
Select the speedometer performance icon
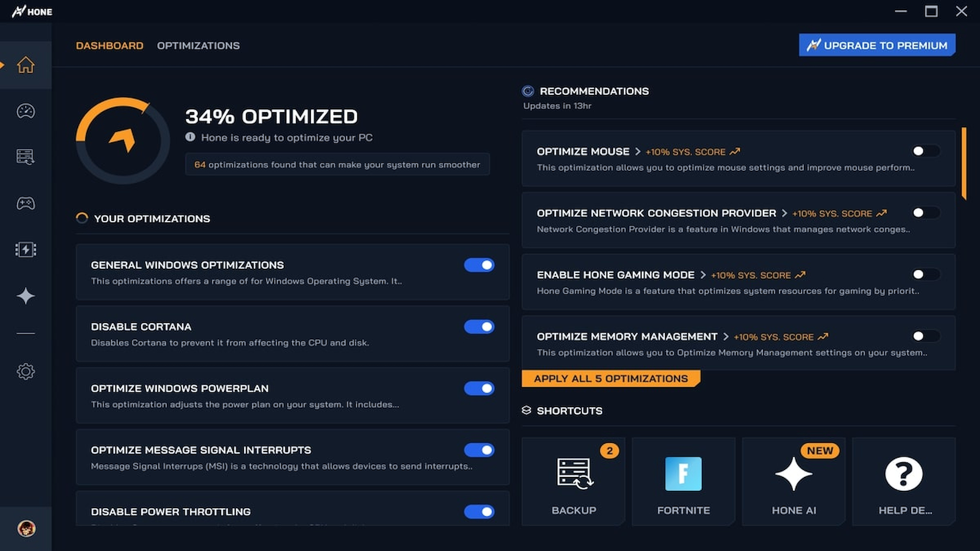(x=26, y=111)
